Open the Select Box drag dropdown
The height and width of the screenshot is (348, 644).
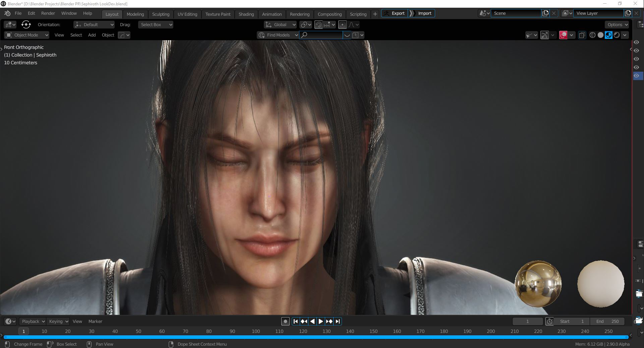click(x=156, y=24)
